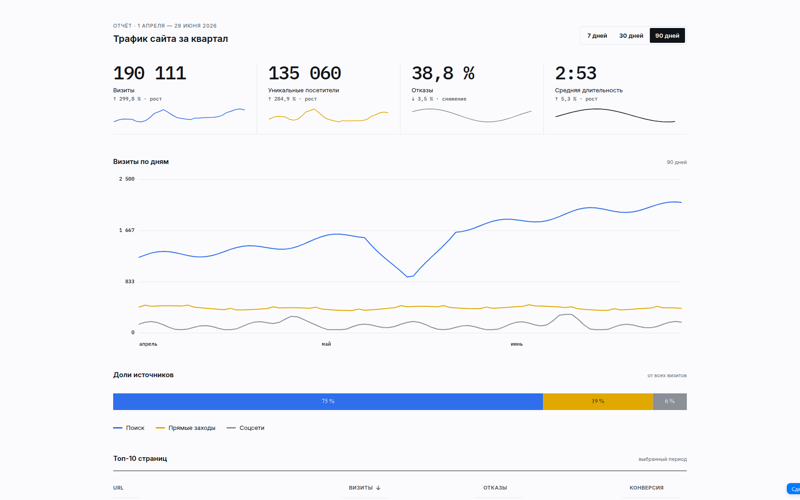Click the 833 y-axis label
This screenshot has width=800, height=500.
(x=129, y=282)
